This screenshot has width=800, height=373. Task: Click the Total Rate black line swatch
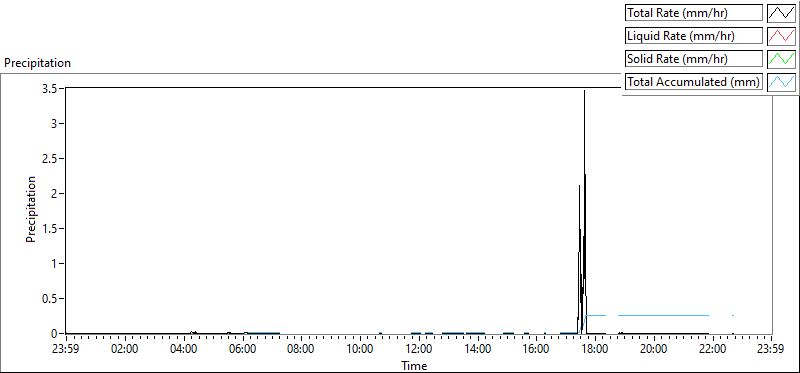782,13
